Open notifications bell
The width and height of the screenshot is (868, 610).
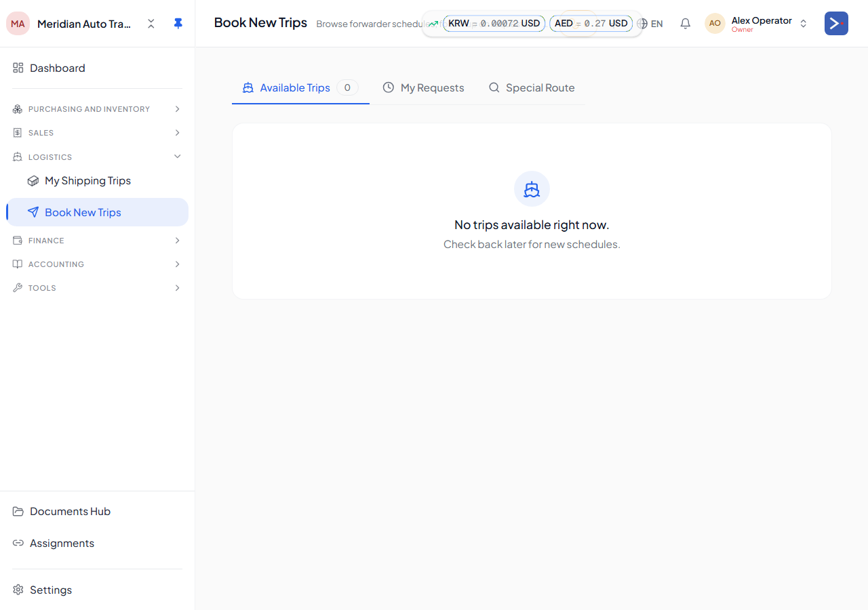click(686, 24)
